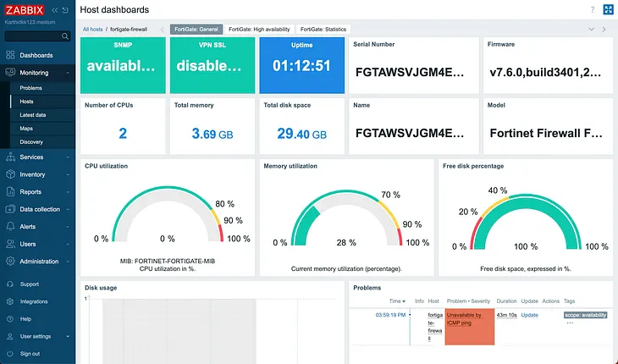
Task: Click the Services hierarchy icon
Action: tap(10, 157)
